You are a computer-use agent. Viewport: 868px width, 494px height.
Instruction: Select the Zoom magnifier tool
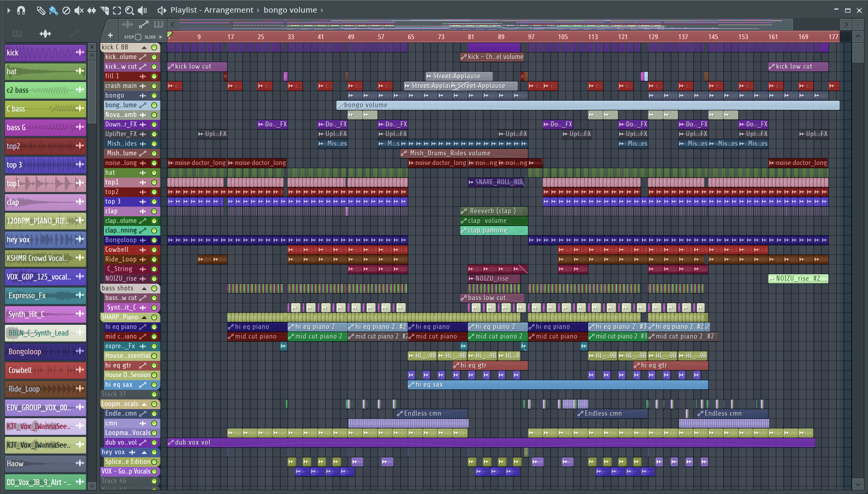(x=129, y=11)
